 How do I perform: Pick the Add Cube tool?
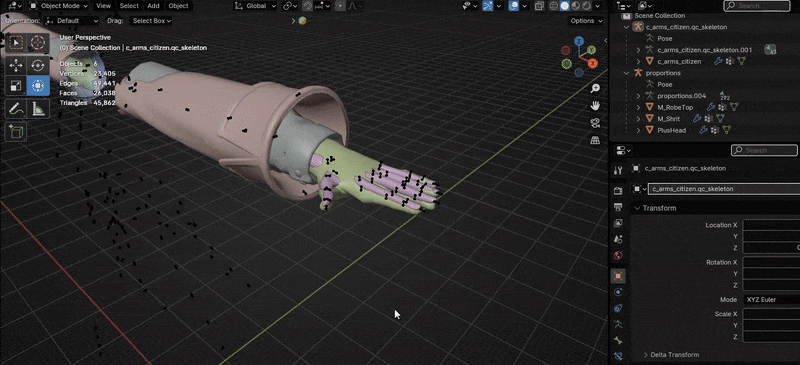click(x=16, y=132)
